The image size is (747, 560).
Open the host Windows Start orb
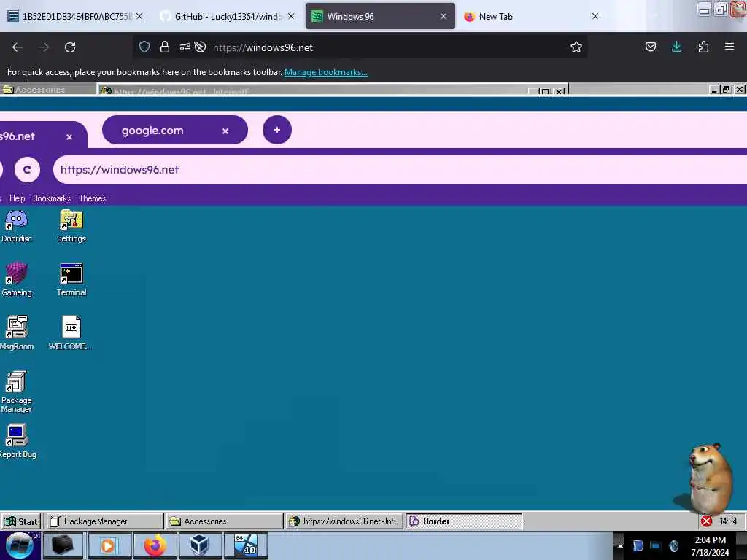click(20, 545)
